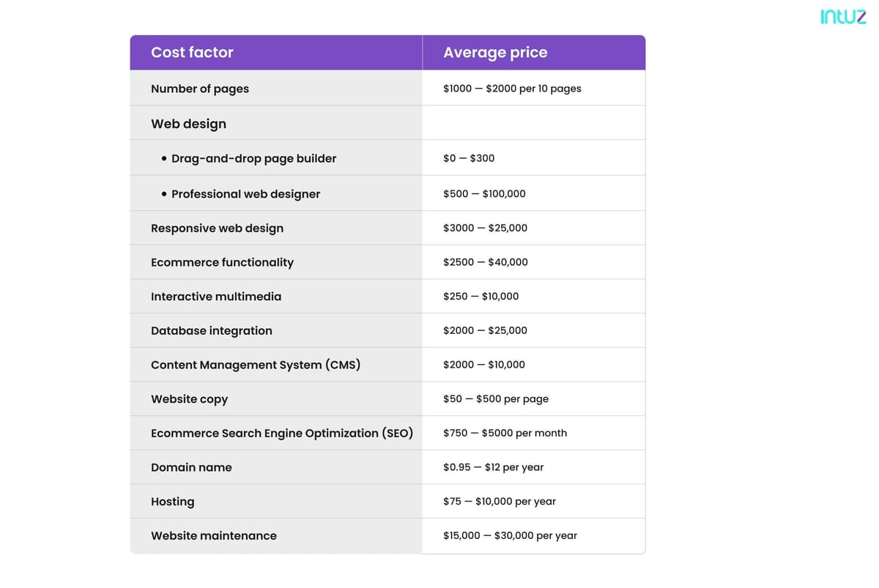Click the Website maintenance label
Screen dimensions: 879x588
click(214, 536)
